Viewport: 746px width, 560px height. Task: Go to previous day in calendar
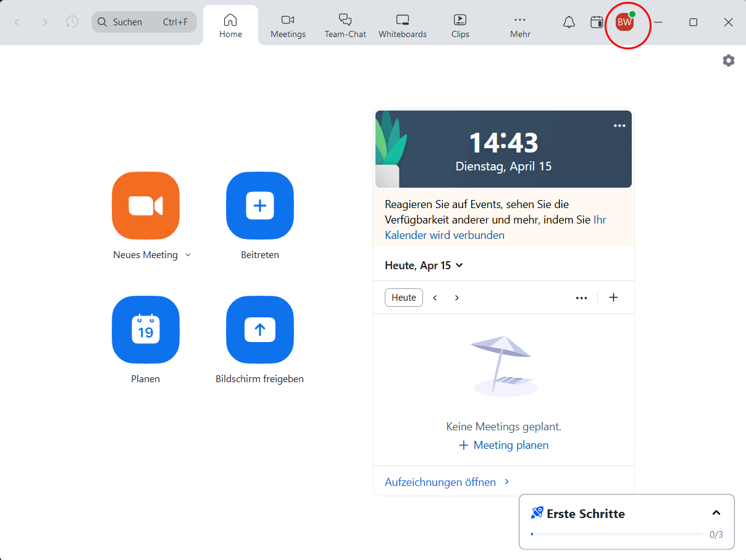[x=435, y=298]
